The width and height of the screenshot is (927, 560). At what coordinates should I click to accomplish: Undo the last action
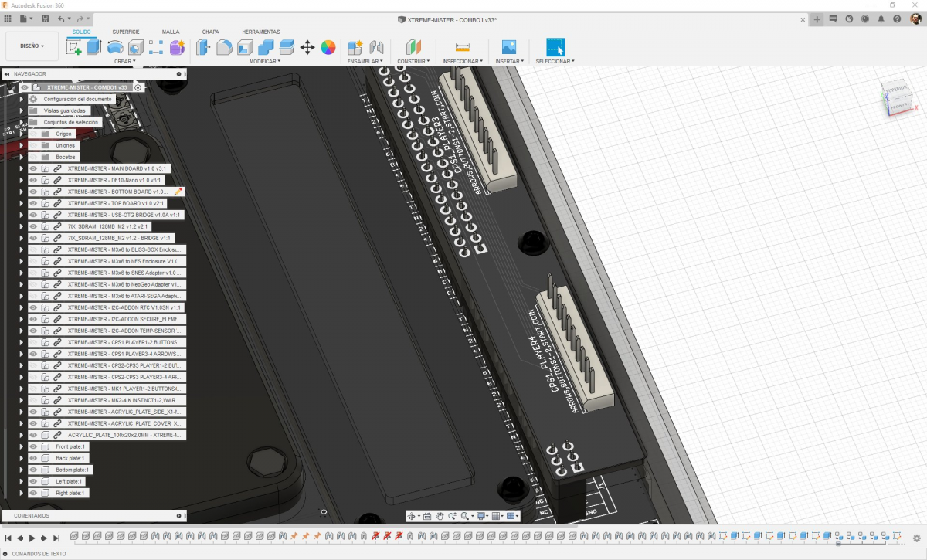(62, 18)
